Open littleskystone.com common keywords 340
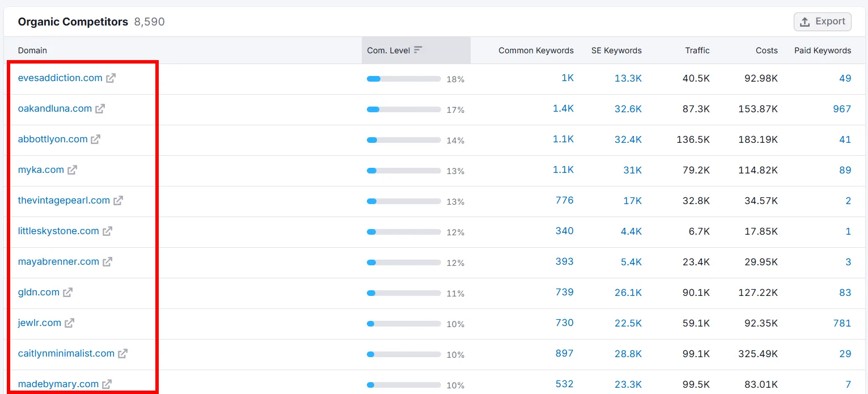Viewport: 868px width, 394px height. point(565,231)
